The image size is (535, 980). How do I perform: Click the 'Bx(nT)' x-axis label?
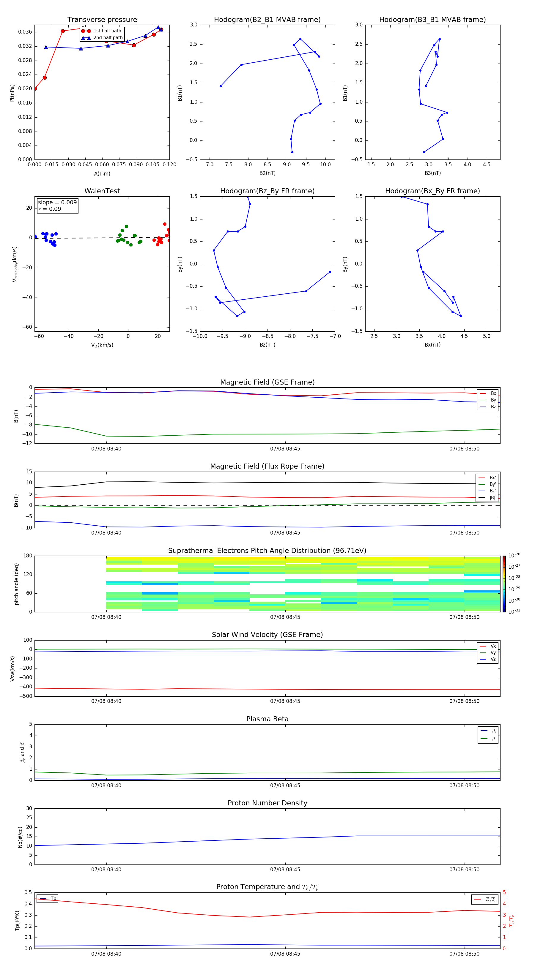432,345
